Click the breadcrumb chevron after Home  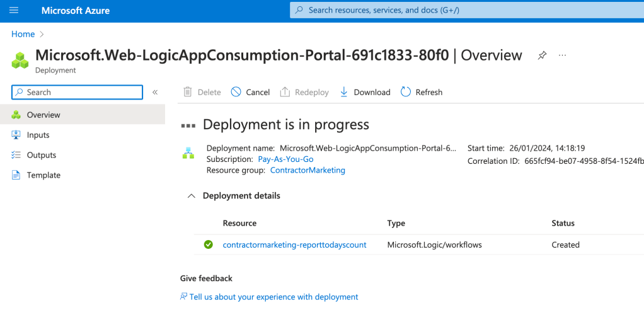click(x=42, y=35)
